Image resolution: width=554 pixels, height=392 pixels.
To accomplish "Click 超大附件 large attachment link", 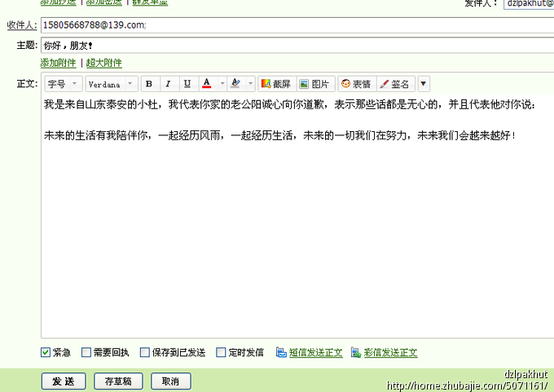I will 104,64.
